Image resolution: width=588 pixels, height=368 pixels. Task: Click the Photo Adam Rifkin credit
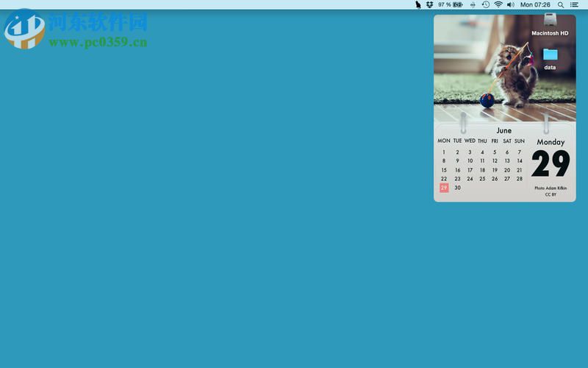pyautogui.click(x=551, y=188)
